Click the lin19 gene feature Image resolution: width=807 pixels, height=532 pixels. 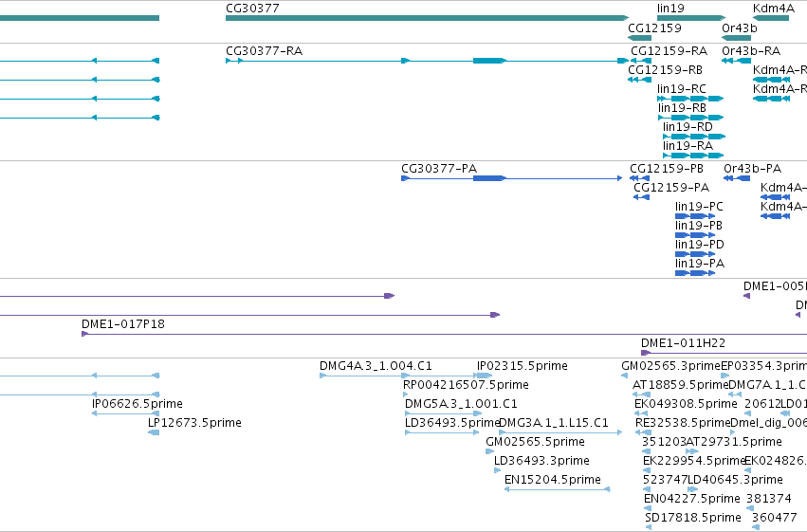[x=691, y=18]
